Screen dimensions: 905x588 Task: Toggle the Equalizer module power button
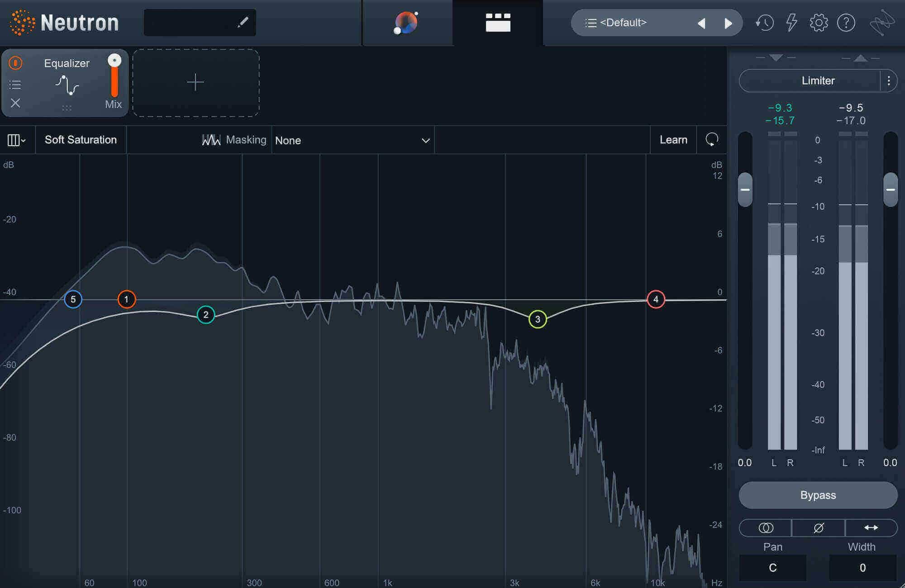15,63
